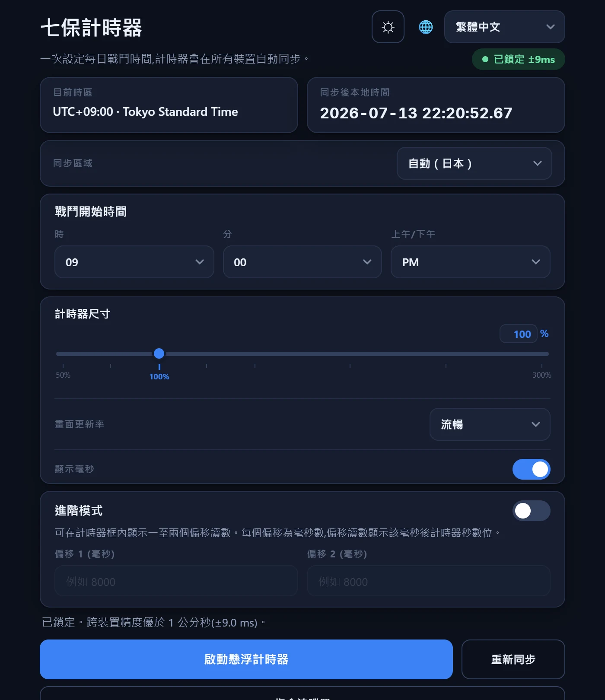Click the 100 percent size input box
Viewport: 605px width, 700px height.
[x=518, y=334]
